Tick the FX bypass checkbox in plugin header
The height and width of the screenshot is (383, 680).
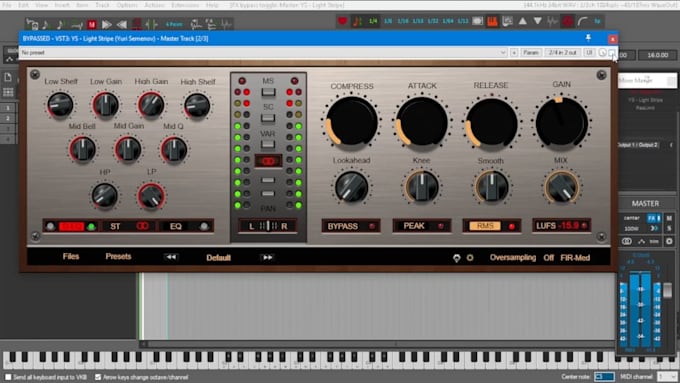[x=612, y=52]
